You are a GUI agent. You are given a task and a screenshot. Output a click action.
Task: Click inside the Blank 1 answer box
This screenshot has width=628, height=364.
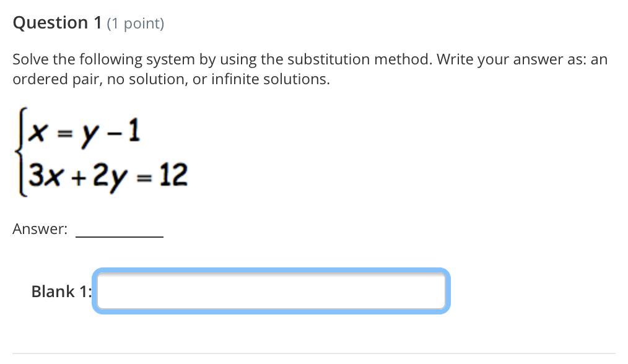pos(271,291)
